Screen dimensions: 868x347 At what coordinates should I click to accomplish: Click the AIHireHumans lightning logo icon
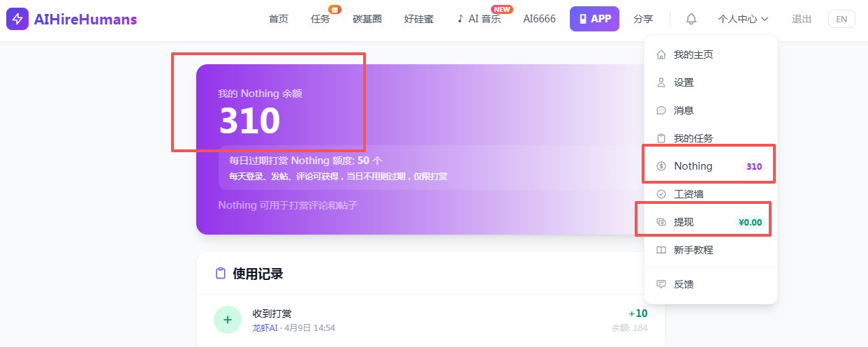click(x=17, y=19)
